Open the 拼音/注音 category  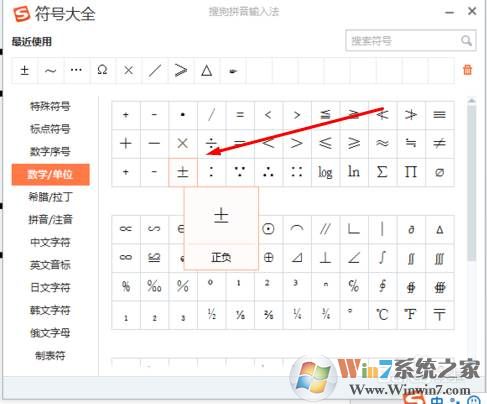tap(50, 219)
